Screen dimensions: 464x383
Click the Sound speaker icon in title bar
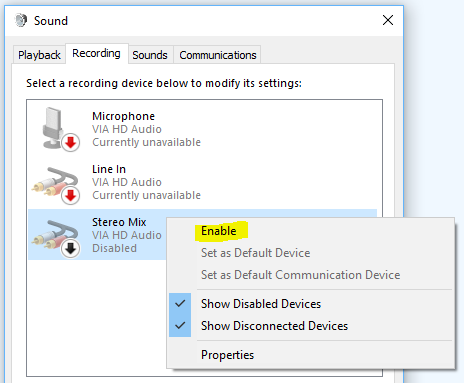[21, 20]
